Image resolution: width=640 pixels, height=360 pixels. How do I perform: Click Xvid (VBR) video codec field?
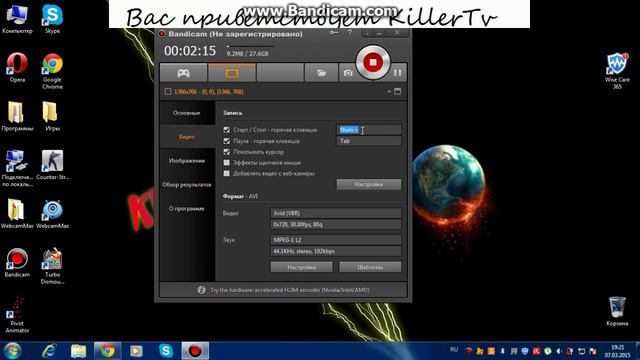[x=336, y=213]
